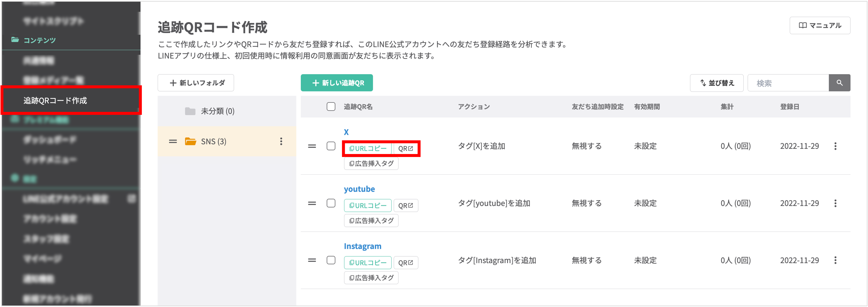This screenshot has height=307, width=868.
Task: Click the youtube tracking QR name link
Action: (x=359, y=189)
